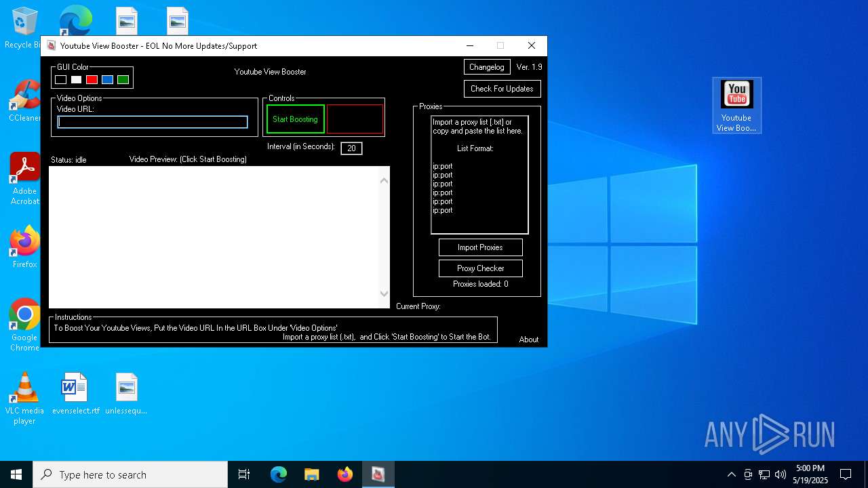
Task: Select the CCleaner desktop icon
Action: point(24,101)
